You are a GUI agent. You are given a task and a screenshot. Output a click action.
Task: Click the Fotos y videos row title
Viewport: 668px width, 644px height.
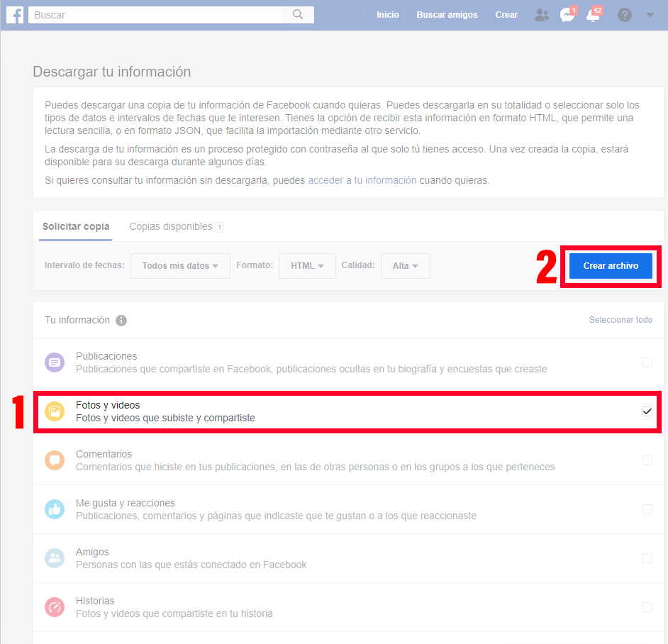click(108, 405)
